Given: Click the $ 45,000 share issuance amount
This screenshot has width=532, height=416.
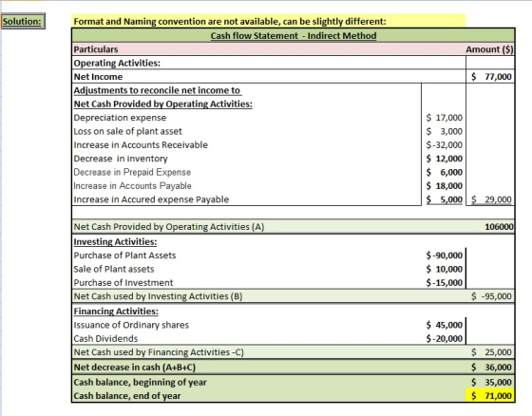Looking at the screenshot, I should click(x=445, y=325).
